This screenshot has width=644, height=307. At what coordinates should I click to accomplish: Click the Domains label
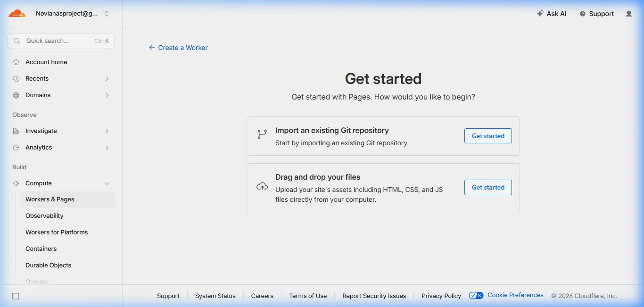[38, 95]
